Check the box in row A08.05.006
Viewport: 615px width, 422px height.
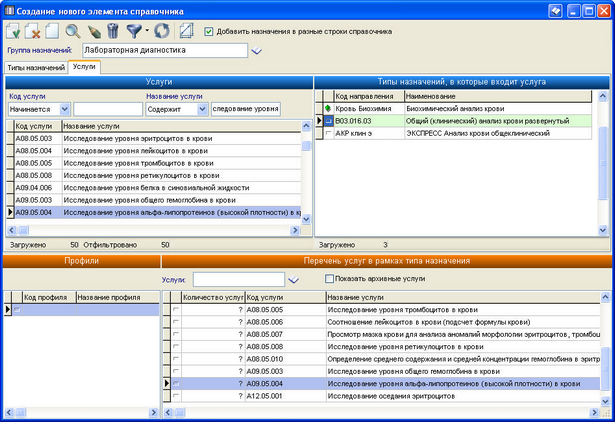point(176,322)
